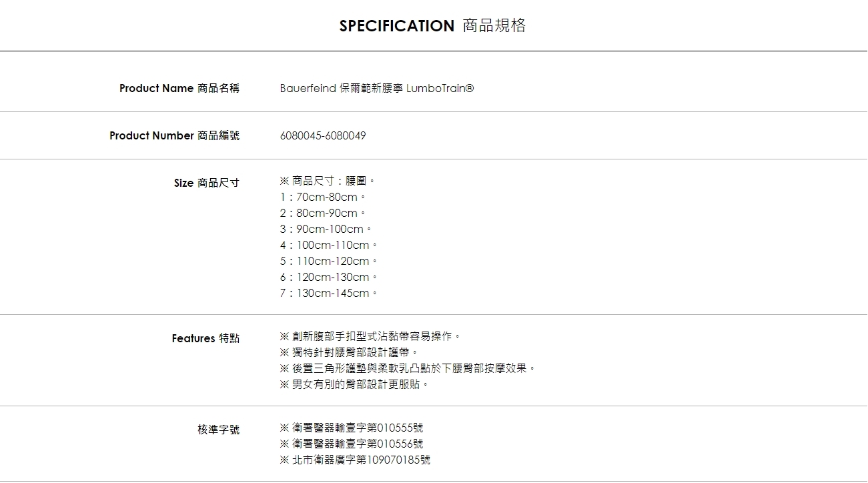Click size 4 row 100cm-110cm
868x483 pixels.
(328, 245)
